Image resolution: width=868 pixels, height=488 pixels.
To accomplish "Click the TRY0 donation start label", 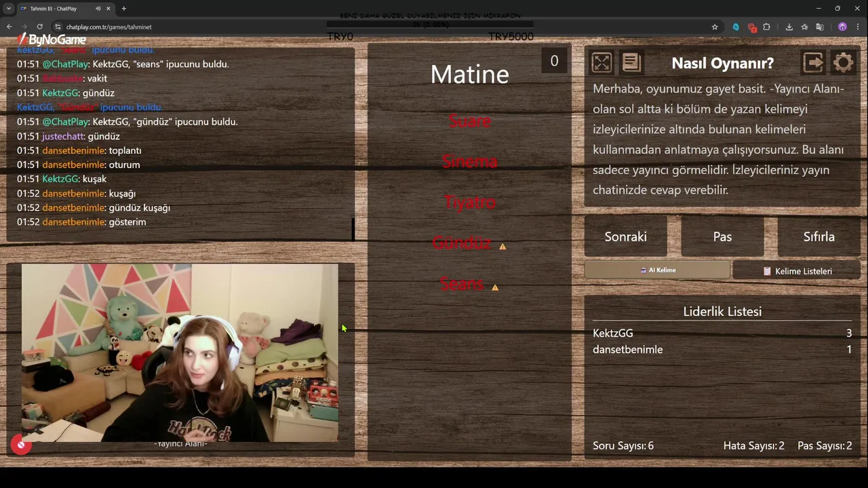I will point(340,37).
